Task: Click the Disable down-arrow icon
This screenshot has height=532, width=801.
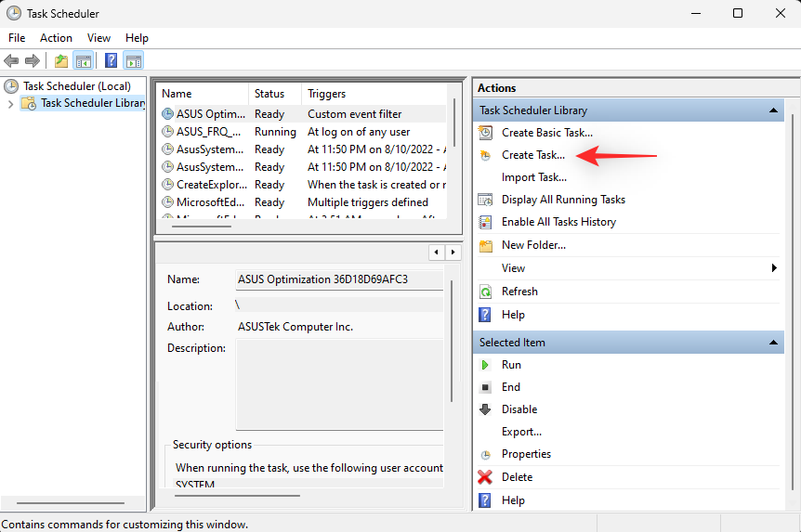Action: pyautogui.click(x=485, y=409)
